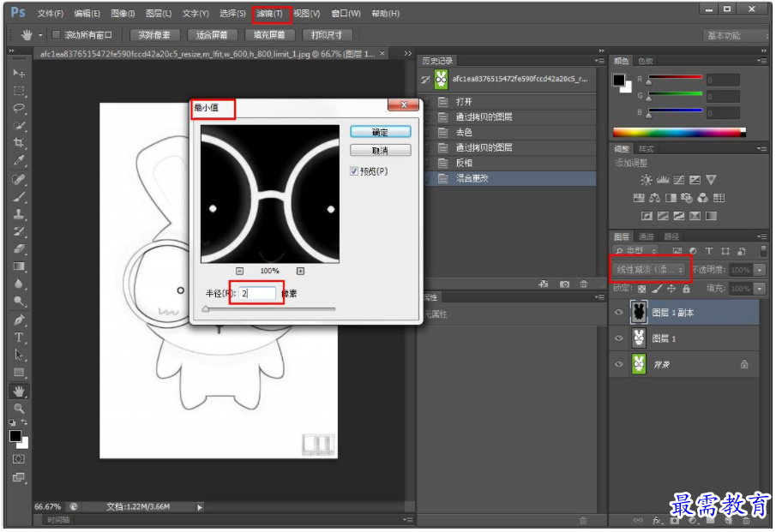
Task: Open Layers panel flyout menu
Action: pos(761,236)
